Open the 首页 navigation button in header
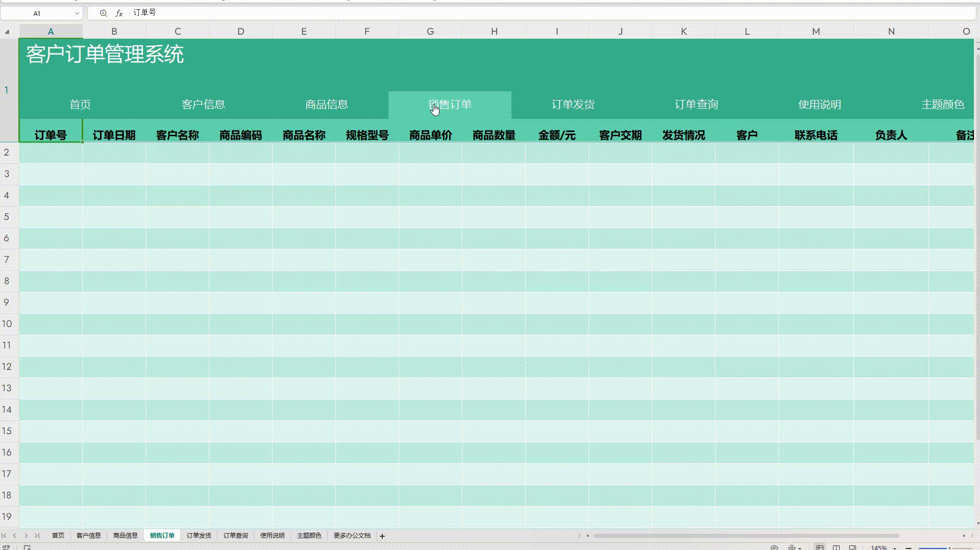This screenshot has height=550, width=980. (80, 105)
